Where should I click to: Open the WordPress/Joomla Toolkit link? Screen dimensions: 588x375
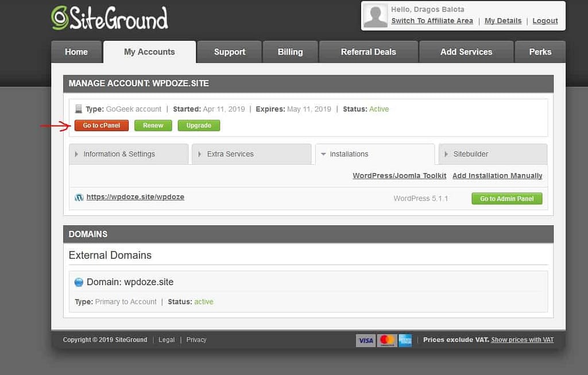point(400,176)
